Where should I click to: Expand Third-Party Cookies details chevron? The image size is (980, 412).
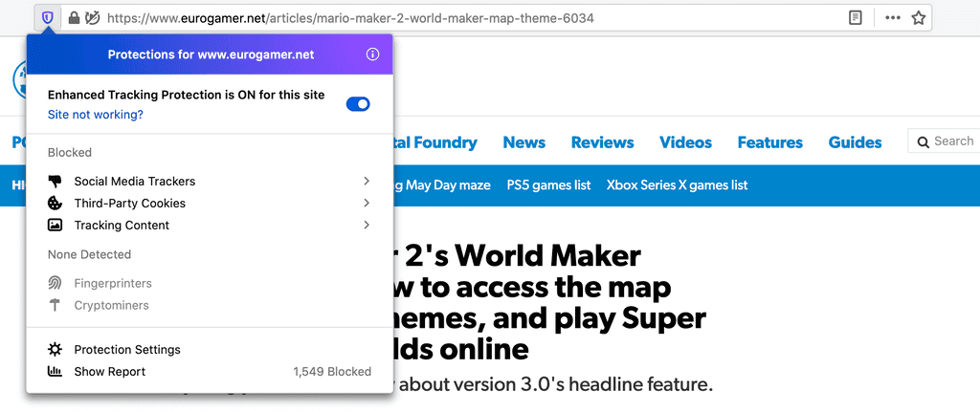point(367,203)
